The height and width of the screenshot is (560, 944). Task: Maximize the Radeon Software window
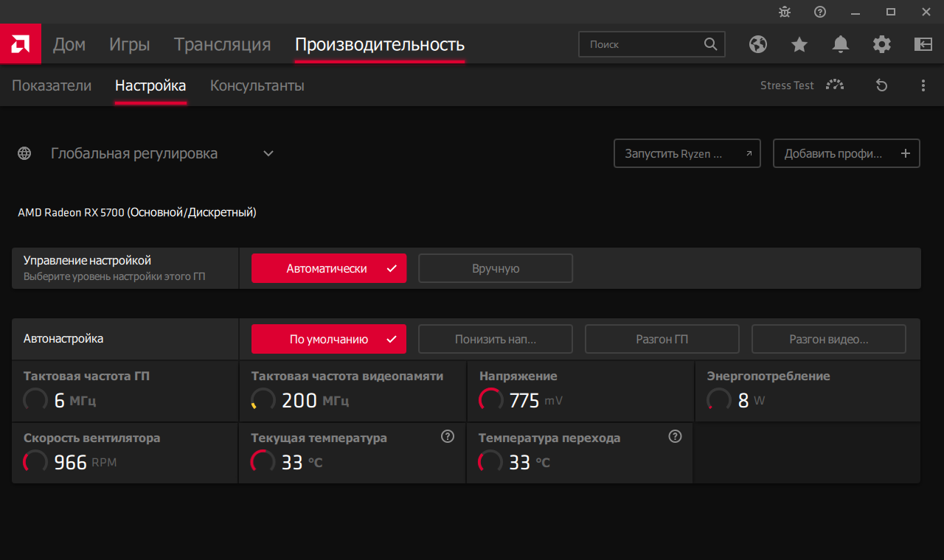[891, 12]
